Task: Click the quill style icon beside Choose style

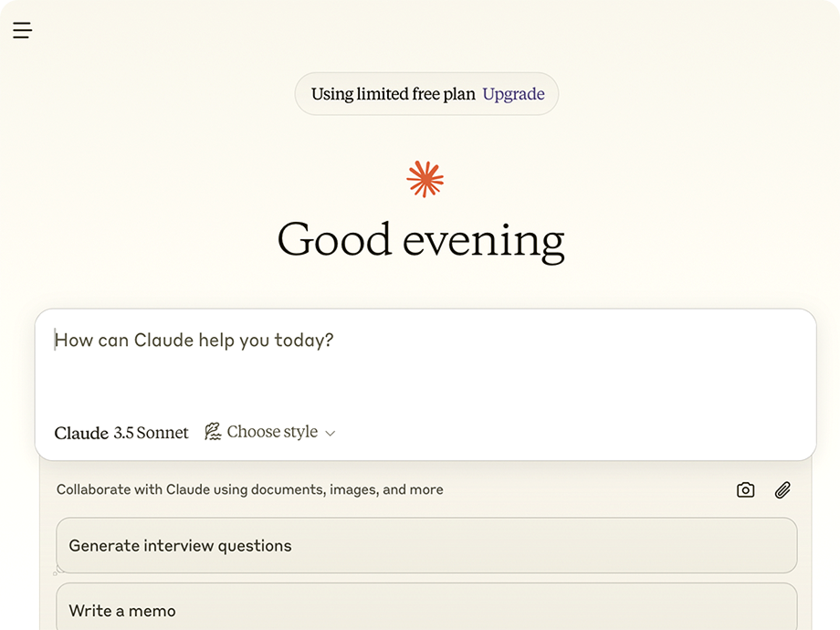Action: [213, 432]
